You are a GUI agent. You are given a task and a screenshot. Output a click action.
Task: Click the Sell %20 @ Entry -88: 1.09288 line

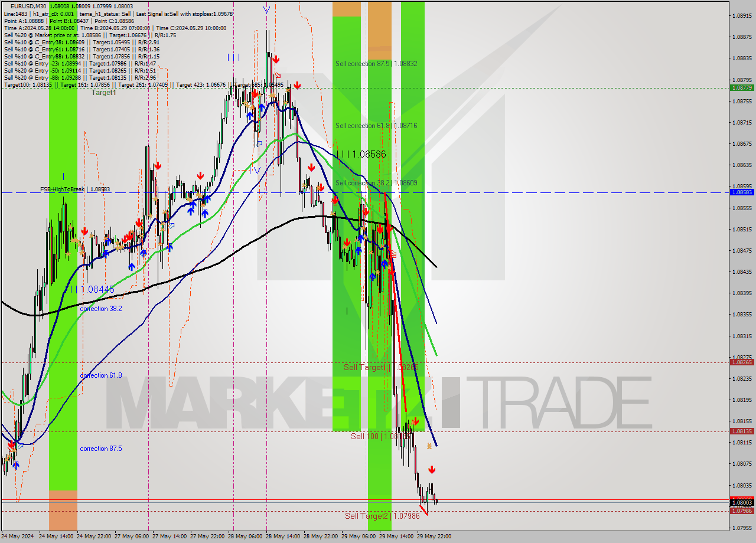[x=80, y=77]
